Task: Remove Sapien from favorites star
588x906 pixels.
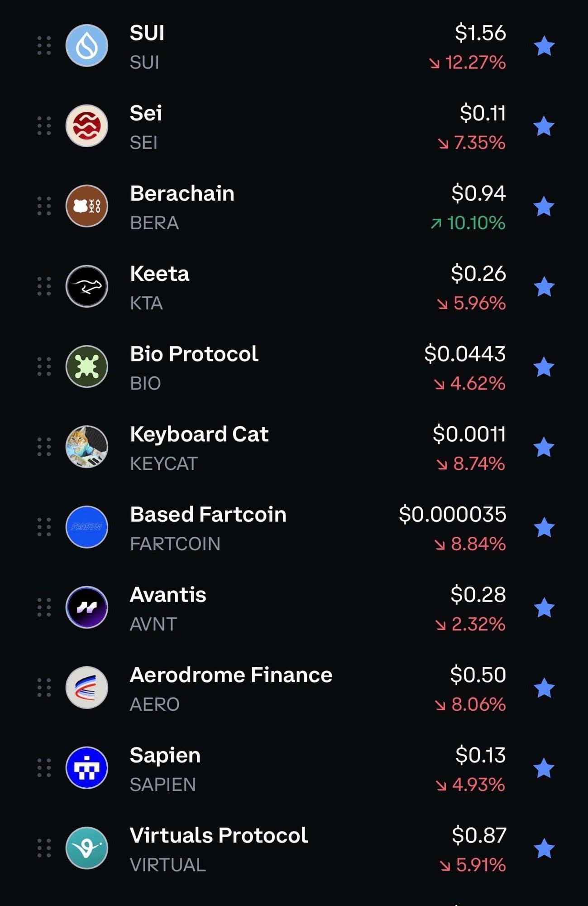Action: [x=544, y=768]
